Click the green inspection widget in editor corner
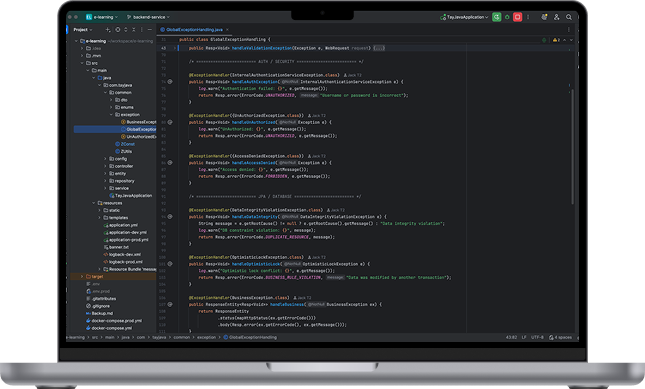Viewport: 645px width, 389px height. pyautogui.click(x=544, y=40)
